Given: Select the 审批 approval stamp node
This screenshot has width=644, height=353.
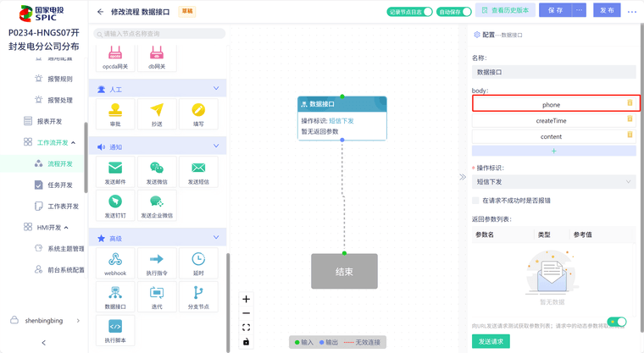Looking at the screenshot, I should pyautogui.click(x=115, y=114).
